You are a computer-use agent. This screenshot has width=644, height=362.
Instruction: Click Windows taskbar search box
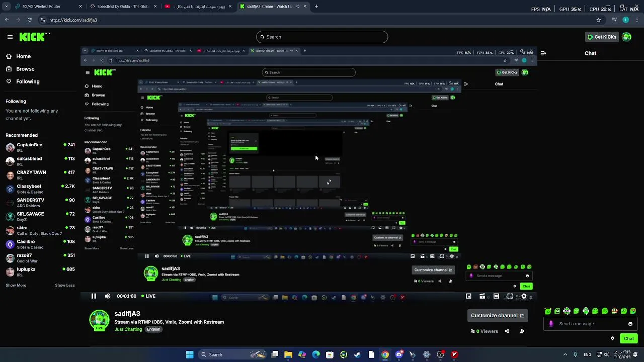[232, 354]
